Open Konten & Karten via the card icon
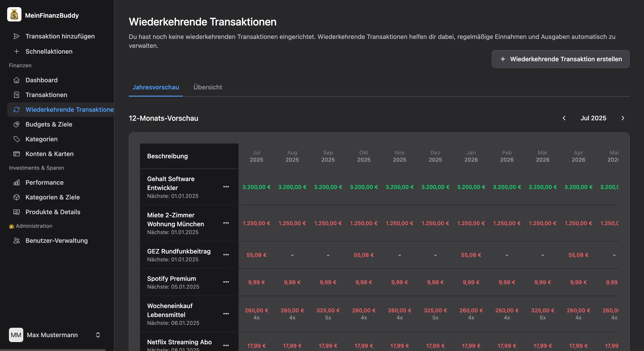Screen dimensions: 644x351 pos(17,154)
